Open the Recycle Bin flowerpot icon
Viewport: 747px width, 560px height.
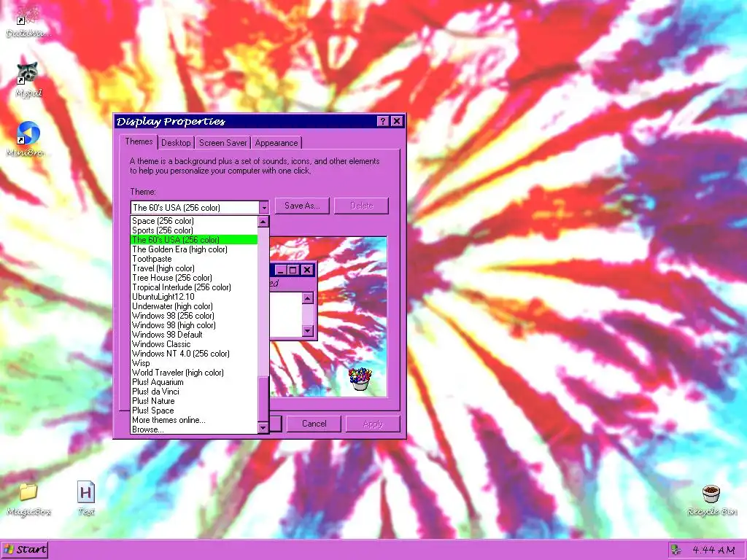(711, 494)
